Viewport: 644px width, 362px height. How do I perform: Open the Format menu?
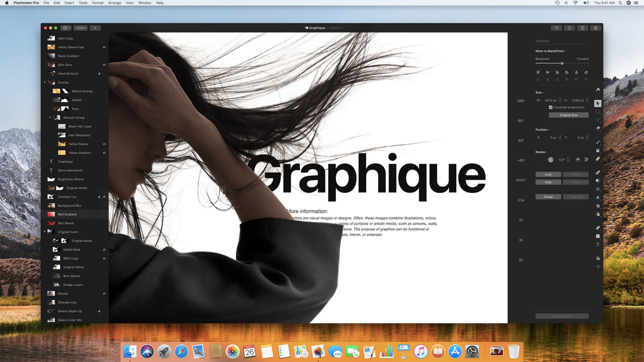click(x=97, y=3)
